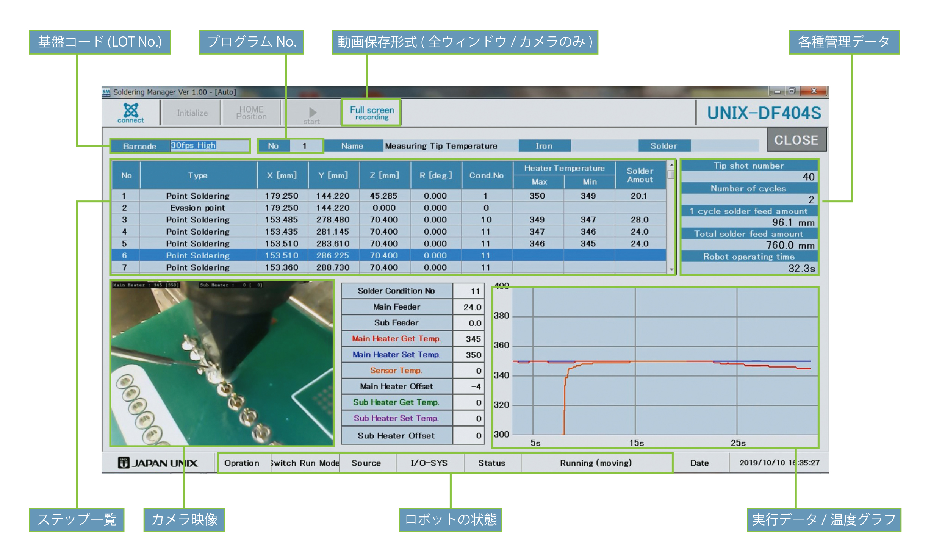Click the step table vertical scrollbar thumb

click(671, 175)
